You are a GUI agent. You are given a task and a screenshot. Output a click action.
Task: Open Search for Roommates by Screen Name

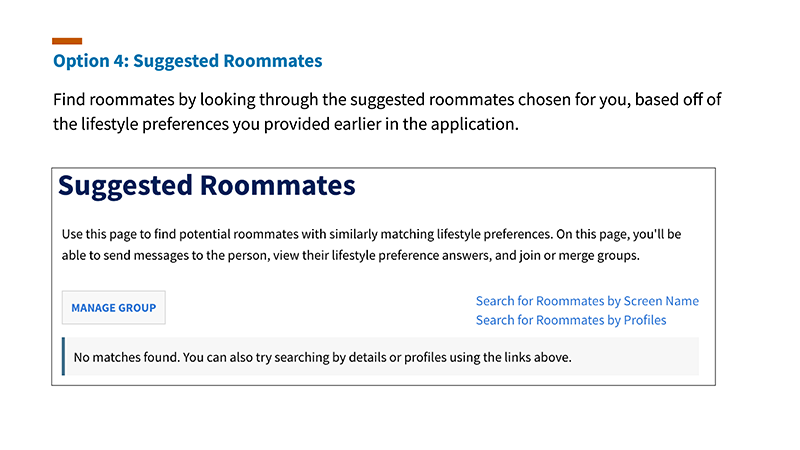[587, 301]
